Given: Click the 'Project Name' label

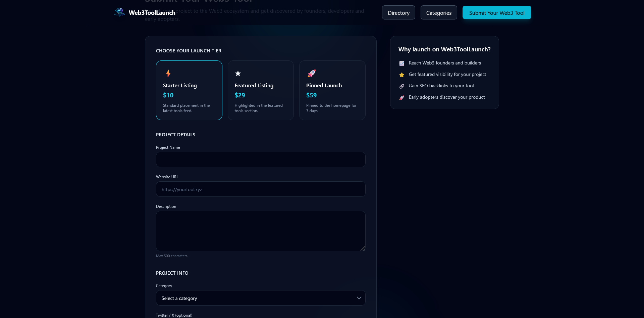Looking at the screenshot, I should click(168, 147).
